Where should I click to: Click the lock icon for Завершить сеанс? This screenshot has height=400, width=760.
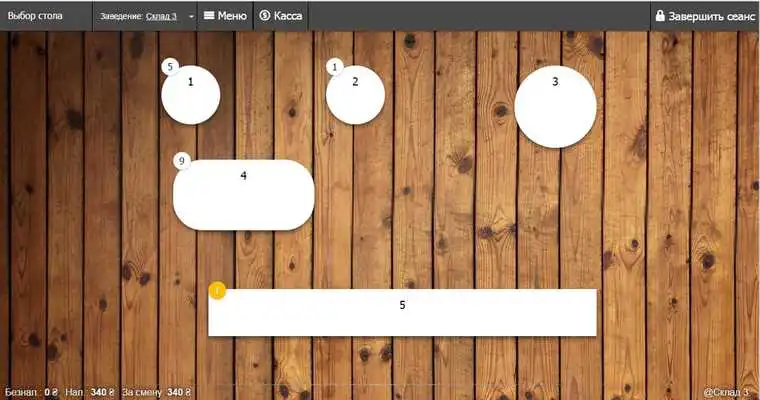pos(660,16)
